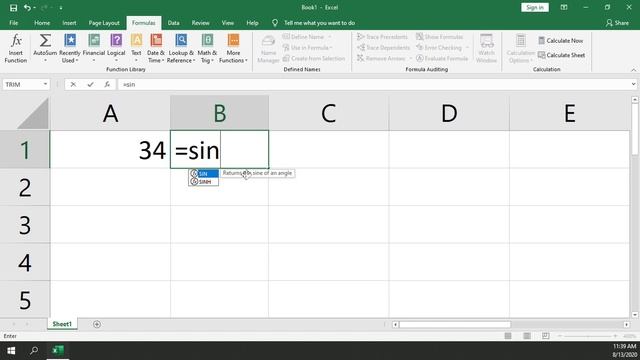Image resolution: width=640 pixels, height=360 pixels.
Task: Cancel the formula entry with X
Action: pyautogui.click(x=73, y=84)
